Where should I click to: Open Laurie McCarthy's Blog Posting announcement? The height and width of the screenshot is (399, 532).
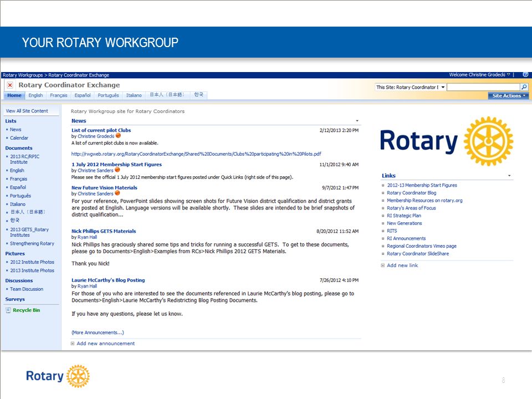(108, 280)
